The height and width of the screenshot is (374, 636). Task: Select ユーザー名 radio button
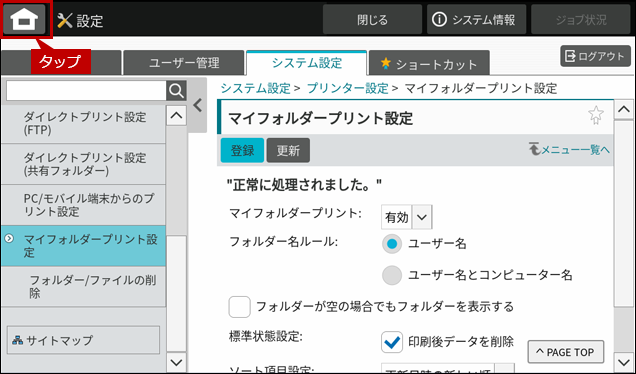tap(392, 244)
